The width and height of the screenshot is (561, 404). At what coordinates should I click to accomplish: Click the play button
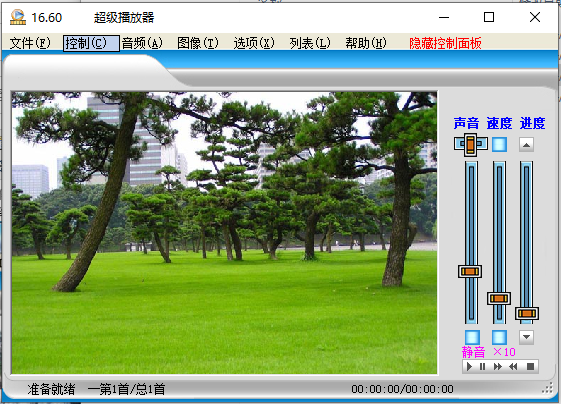470,366
